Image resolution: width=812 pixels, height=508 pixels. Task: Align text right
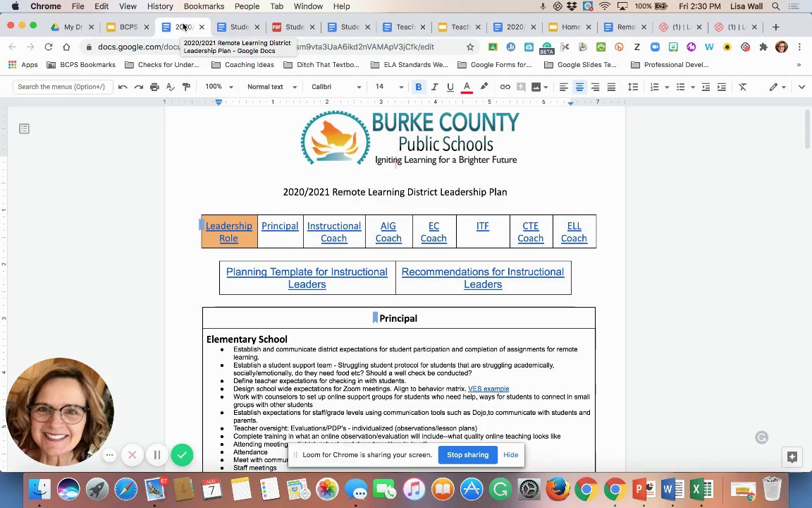(596, 87)
